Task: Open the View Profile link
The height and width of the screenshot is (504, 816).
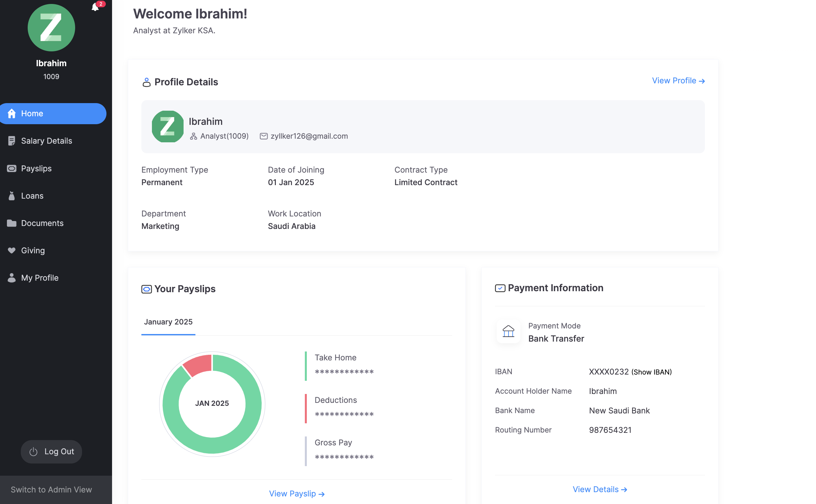Action: (x=678, y=81)
